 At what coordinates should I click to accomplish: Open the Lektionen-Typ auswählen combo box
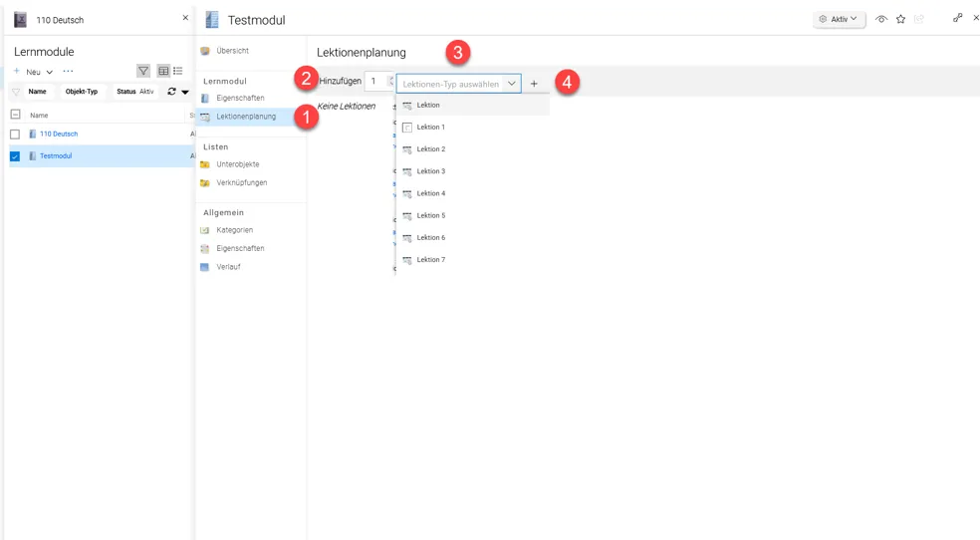coord(459,83)
